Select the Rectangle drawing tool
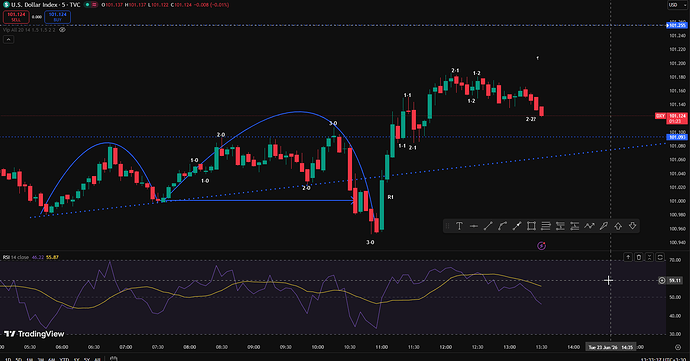Image resolution: width=690 pixels, height=361 pixels. point(531,226)
